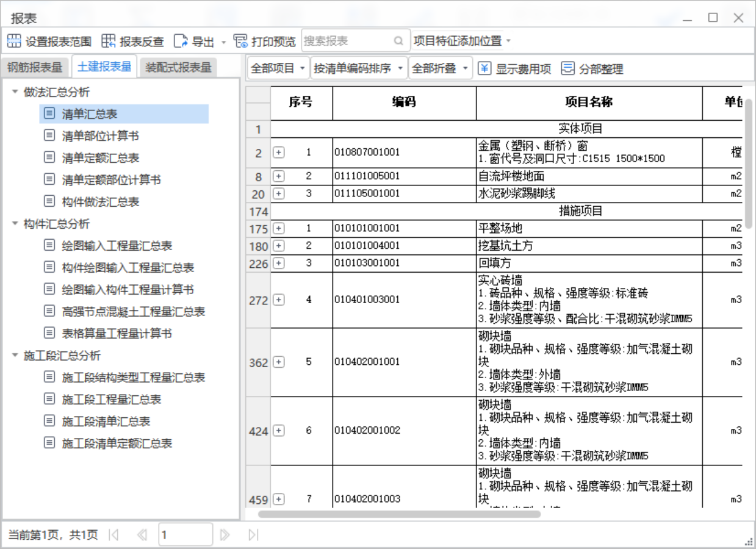Switch to the 土建报表量 tab
This screenshot has height=549, width=756.
pyautogui.click(x=104, y=66)
